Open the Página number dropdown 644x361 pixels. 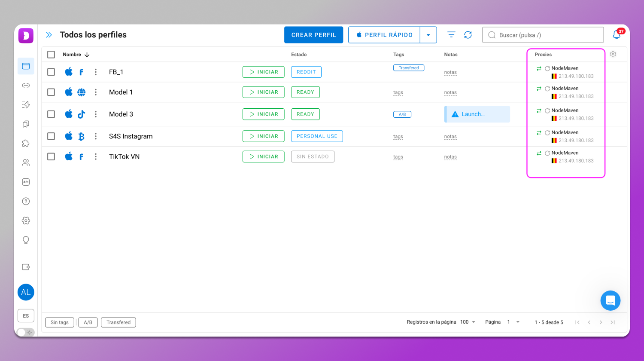point(513,322)
